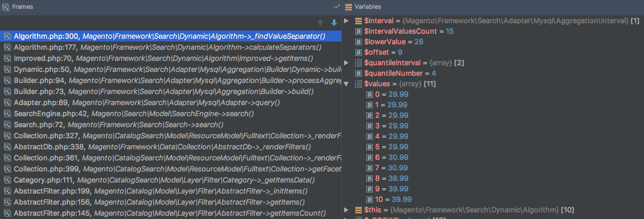644x219 pixels.
Task: Click the value icon of element 10
Action: coord(369,199)
